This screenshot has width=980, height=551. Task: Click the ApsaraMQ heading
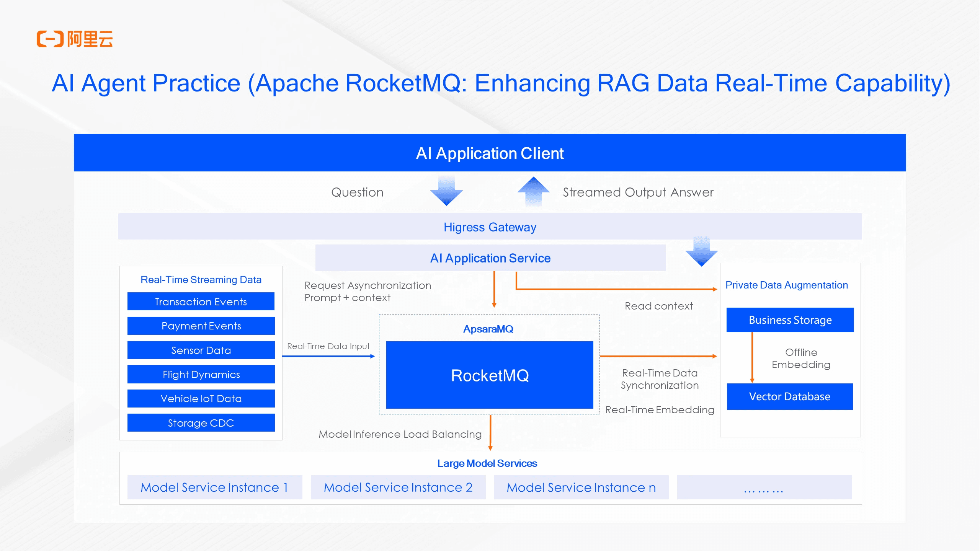pos(488,329)
